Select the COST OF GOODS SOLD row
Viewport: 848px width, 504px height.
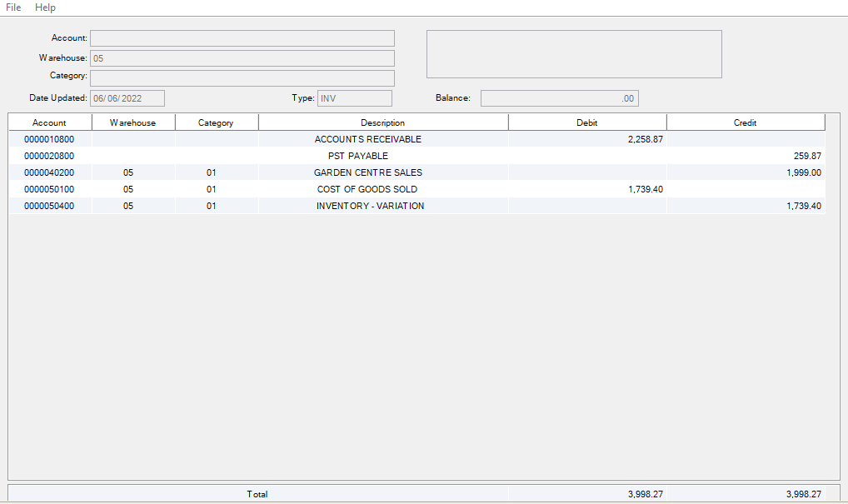point(367,189)
